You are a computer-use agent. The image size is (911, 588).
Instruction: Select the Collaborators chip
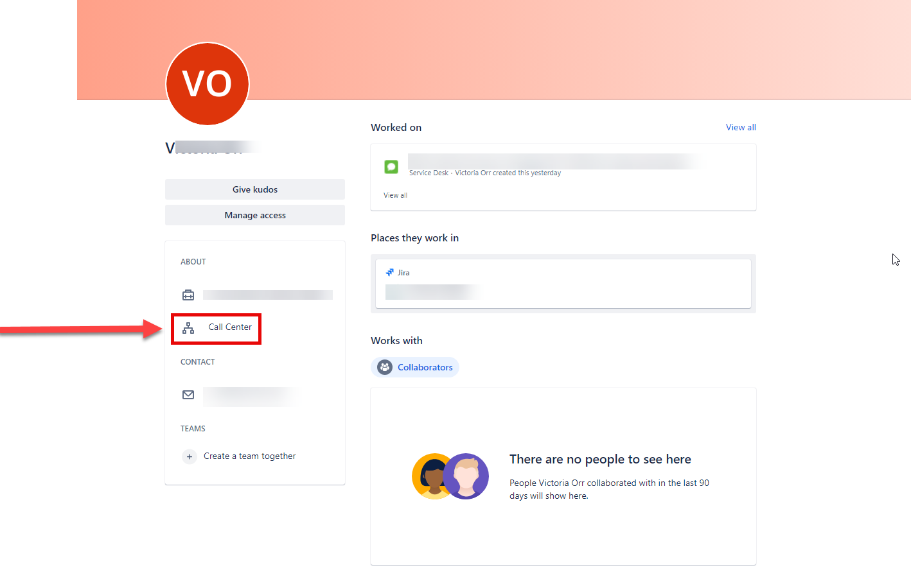pos(415,367)
